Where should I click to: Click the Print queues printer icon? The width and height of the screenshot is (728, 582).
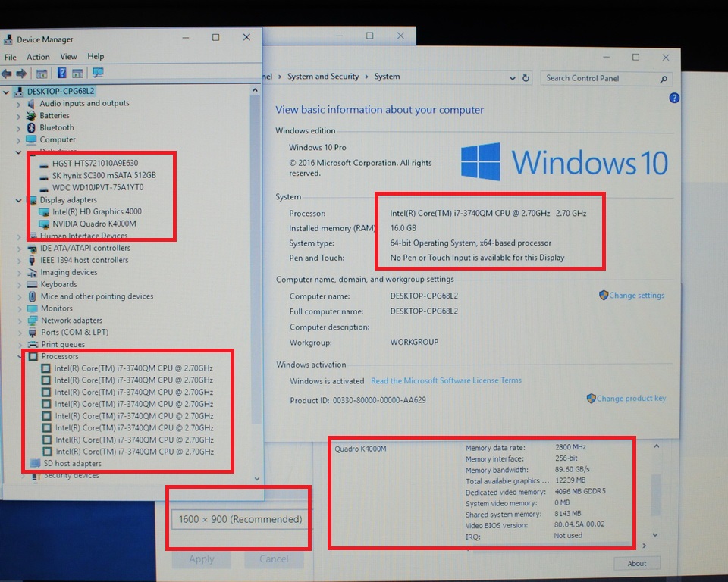pos(33,344)
